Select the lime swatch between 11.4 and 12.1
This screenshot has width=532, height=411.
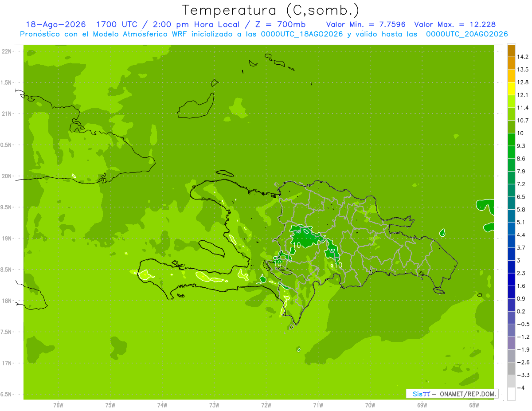tap(511, 102)
